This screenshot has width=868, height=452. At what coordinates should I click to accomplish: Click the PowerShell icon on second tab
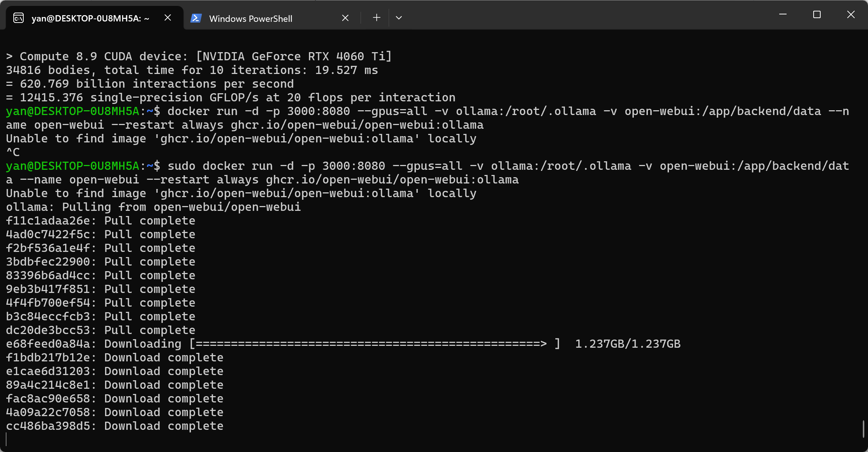(x=196, y=18)
